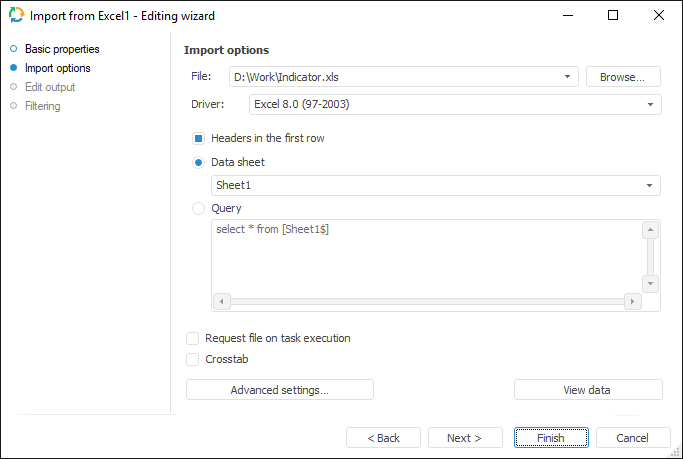The width and height of the screenshot is (683, 459).
Task: Enable Request file on task execution
Action: point(193,338)
